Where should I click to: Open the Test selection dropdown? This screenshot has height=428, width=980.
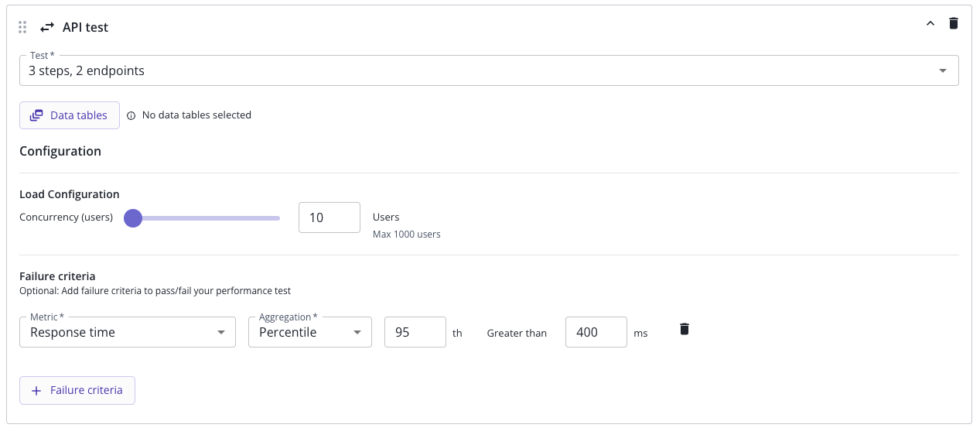(489, 70)
